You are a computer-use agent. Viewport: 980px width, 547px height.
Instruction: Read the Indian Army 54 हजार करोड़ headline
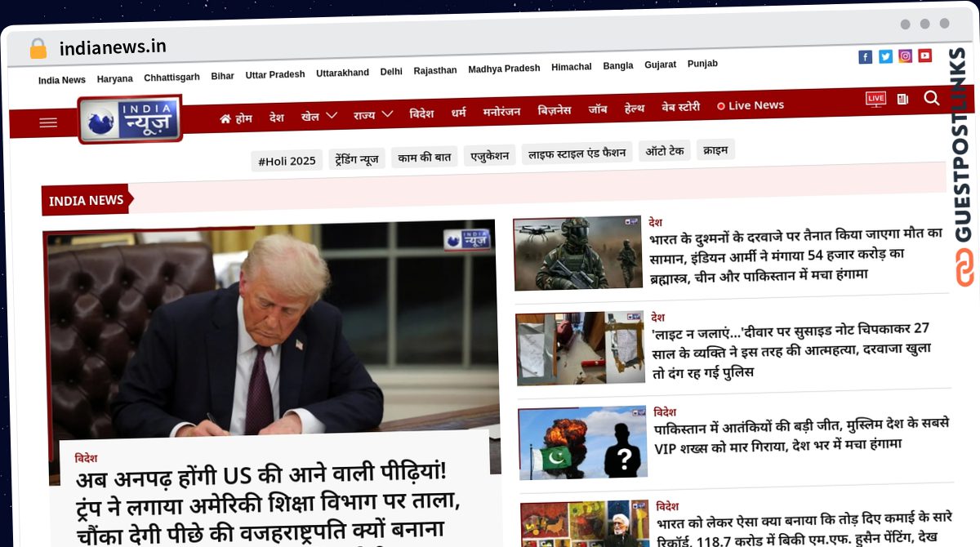coord(796,254)
